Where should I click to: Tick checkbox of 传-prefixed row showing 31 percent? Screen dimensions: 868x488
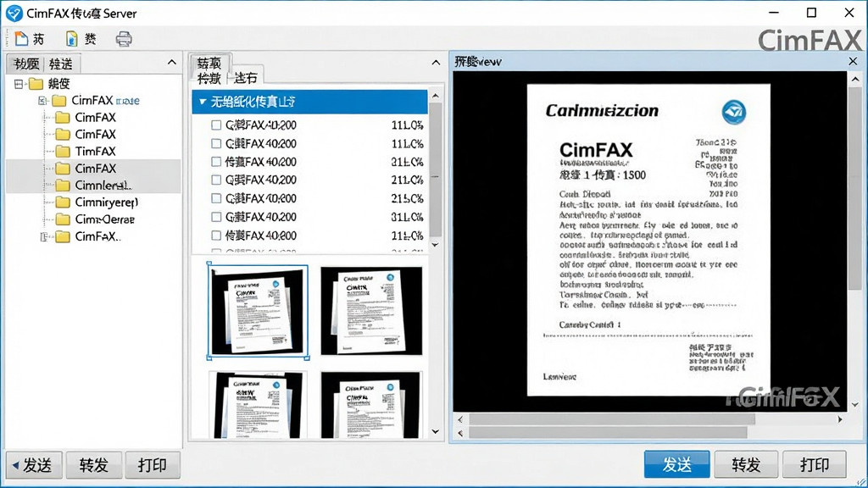216,162
